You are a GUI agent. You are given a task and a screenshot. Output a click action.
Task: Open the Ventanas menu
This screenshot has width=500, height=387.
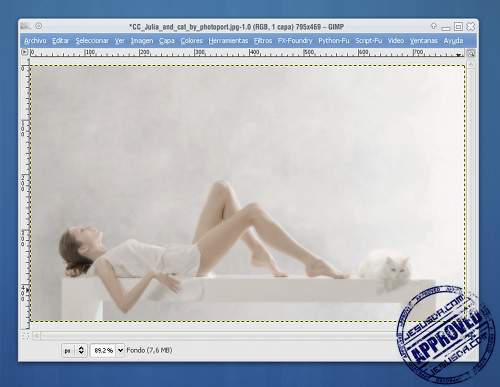point(424,41)
